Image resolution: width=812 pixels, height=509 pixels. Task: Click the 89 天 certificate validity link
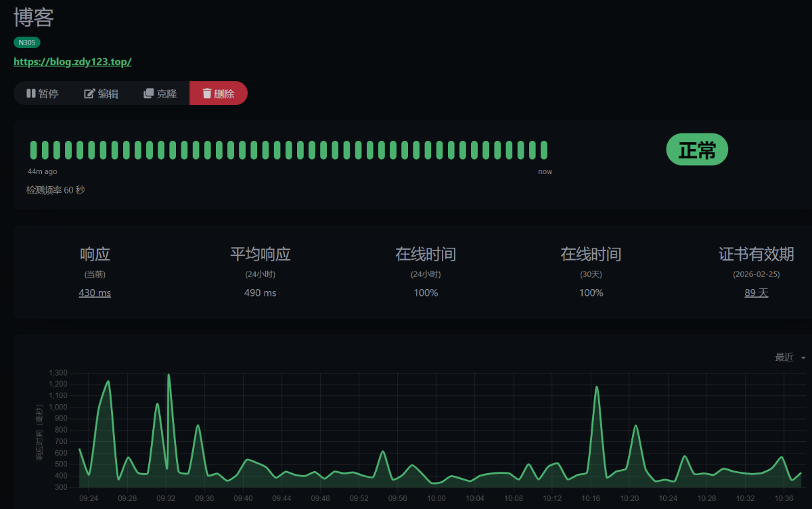pyautogui.click(x=756, y=292)
